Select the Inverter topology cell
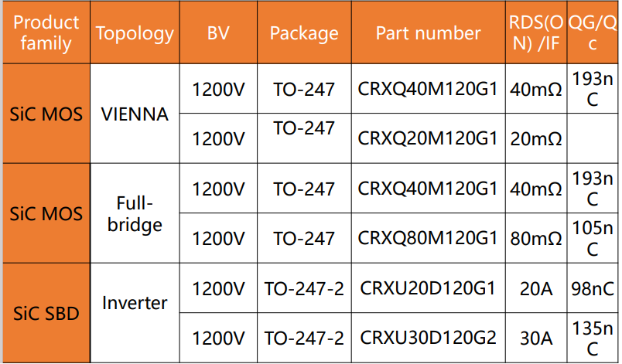 point(135,313)
